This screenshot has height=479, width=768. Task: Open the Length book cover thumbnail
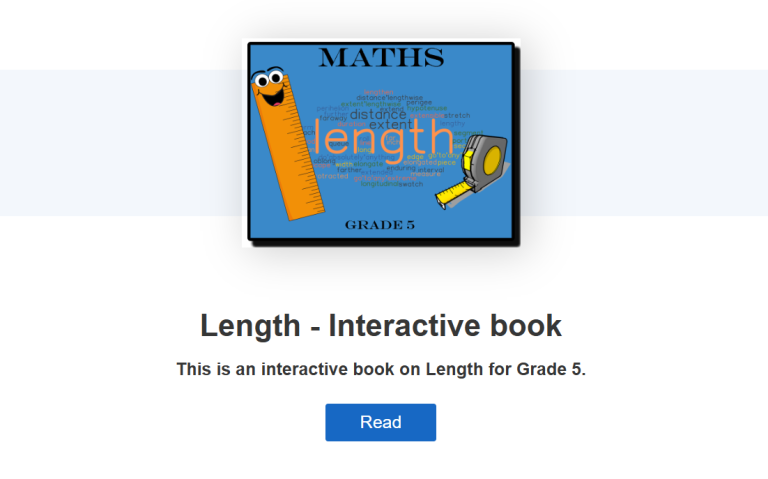(381, 143)
